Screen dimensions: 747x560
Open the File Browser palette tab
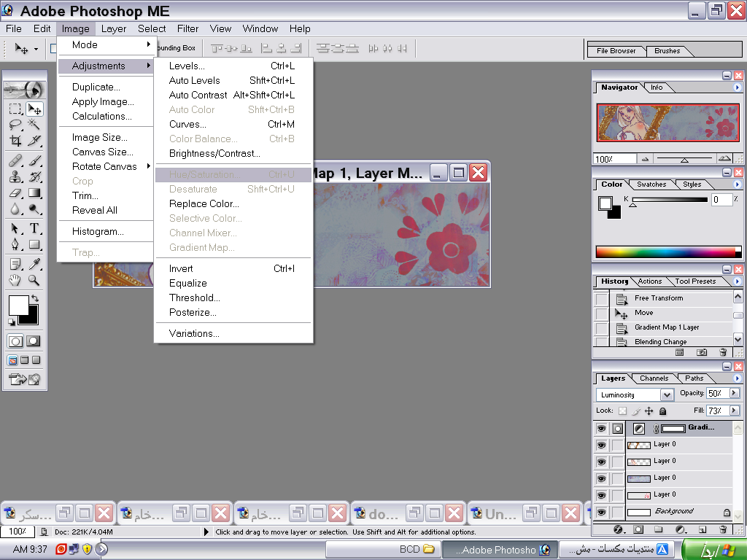point(616,51)
